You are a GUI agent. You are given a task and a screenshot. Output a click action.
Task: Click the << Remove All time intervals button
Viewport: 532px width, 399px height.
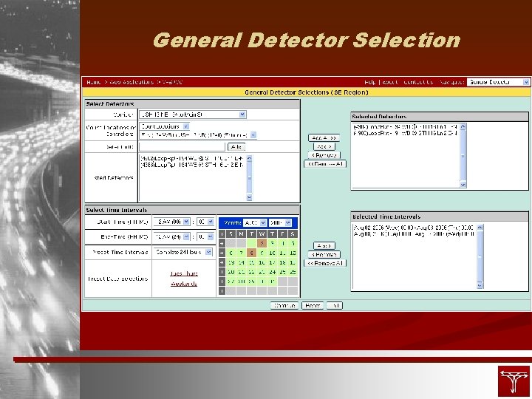click(325, 263)
